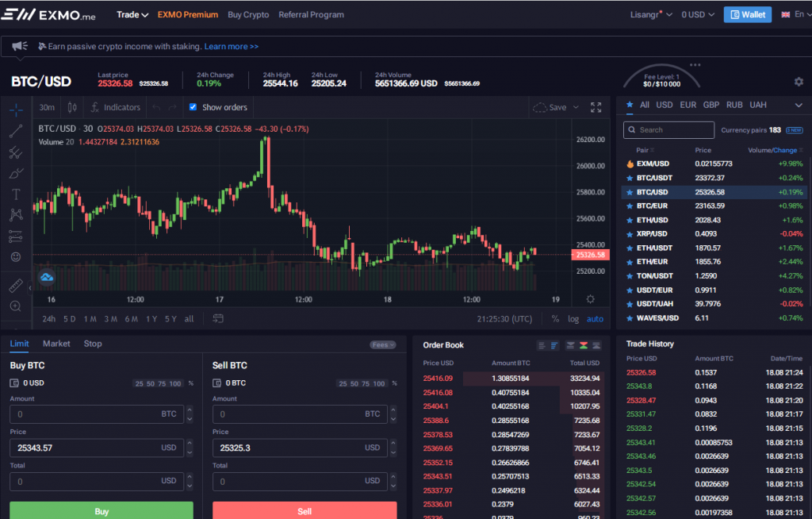Open the emoji icons tool
Viewport: 812px width, 519px height.
16,257
